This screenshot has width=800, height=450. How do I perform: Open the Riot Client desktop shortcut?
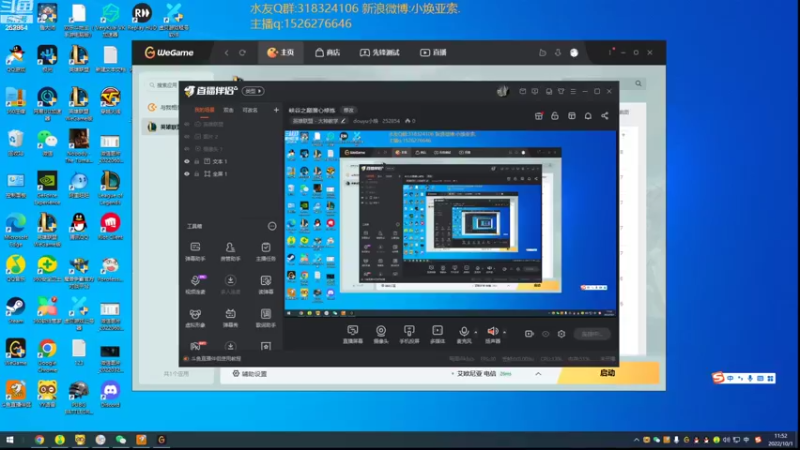point(110,227)
